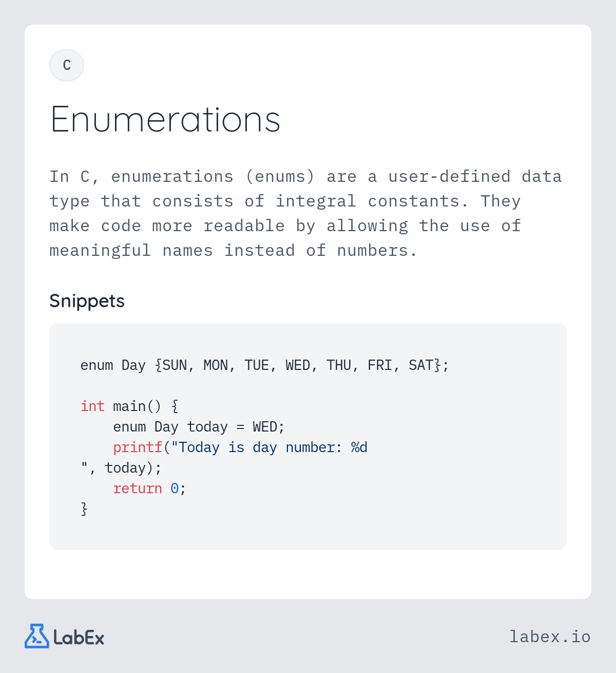
Task: Click the LabEx flask logo icon
Action: 37,636
